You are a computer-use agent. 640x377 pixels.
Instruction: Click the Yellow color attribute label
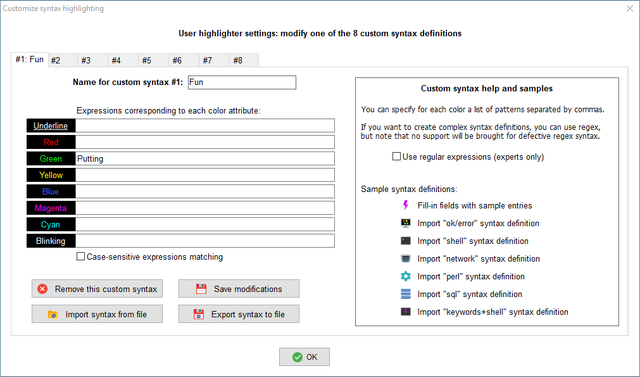tap(51, 175)
